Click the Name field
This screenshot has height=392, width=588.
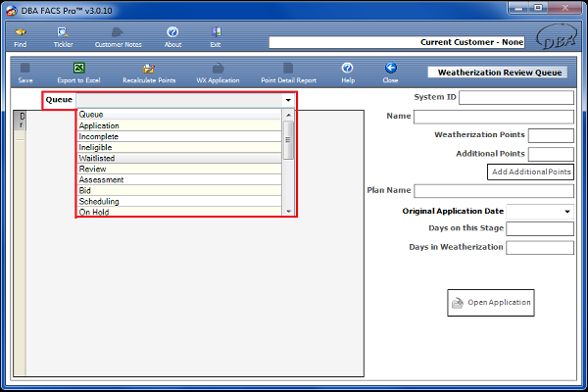[x=494, y=117]
